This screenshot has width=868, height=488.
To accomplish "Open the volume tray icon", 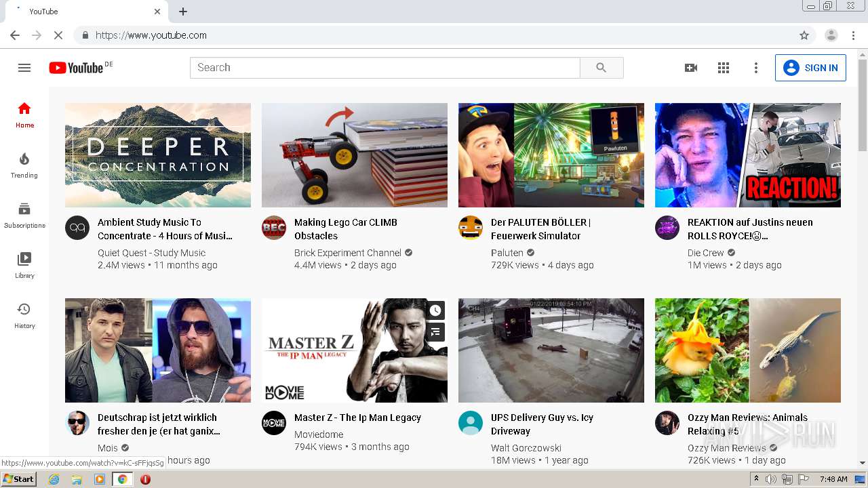I will [771, 479].
